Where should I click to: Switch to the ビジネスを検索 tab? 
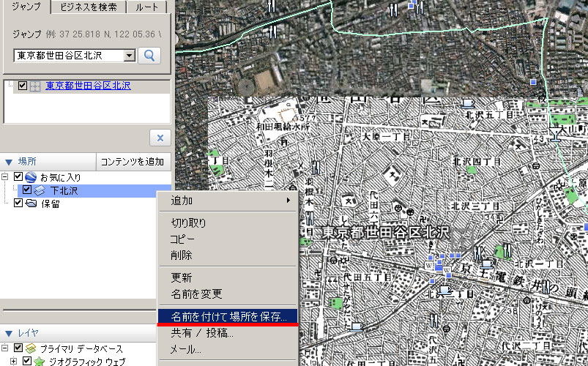pyautogui.click(x=88, y=7)
